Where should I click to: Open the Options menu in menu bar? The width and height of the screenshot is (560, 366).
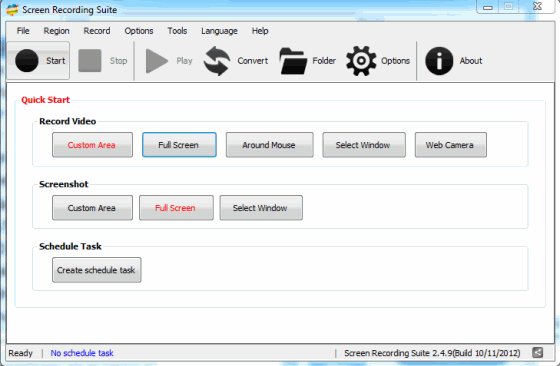coord(139,31)
